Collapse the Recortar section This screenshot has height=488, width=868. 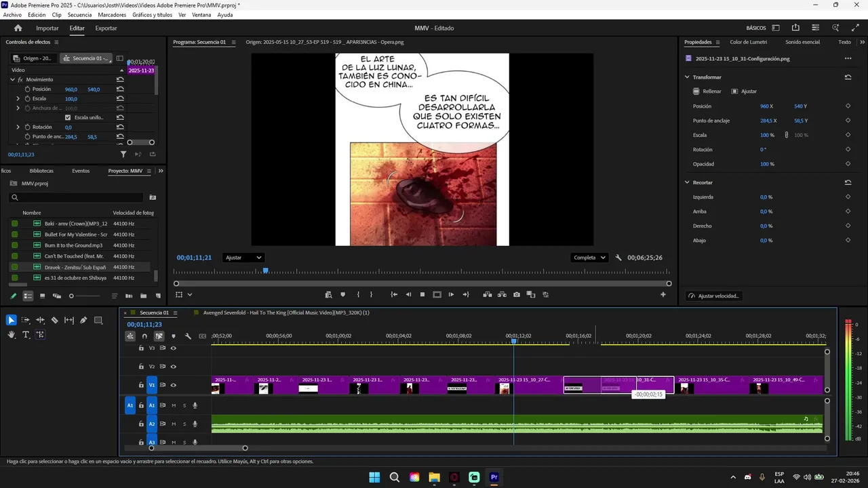coord(687,182)
